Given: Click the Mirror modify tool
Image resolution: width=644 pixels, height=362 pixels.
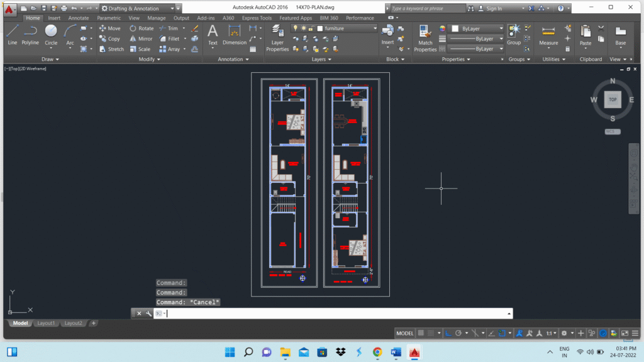Looking at the screenshot, I should point(142,38).
